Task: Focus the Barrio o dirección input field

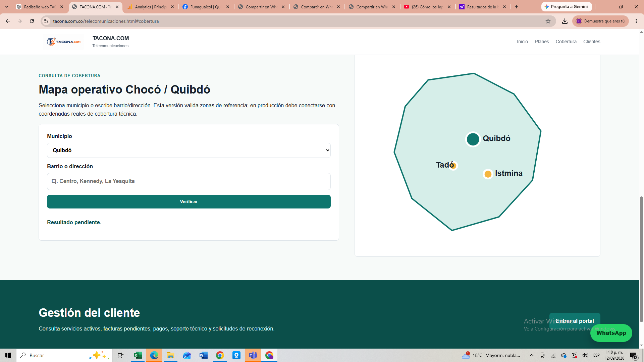Action: click(x=189, y=181)
